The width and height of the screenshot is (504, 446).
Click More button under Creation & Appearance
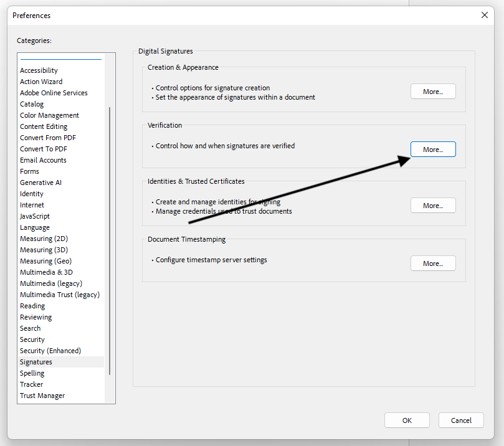[433, 92]
